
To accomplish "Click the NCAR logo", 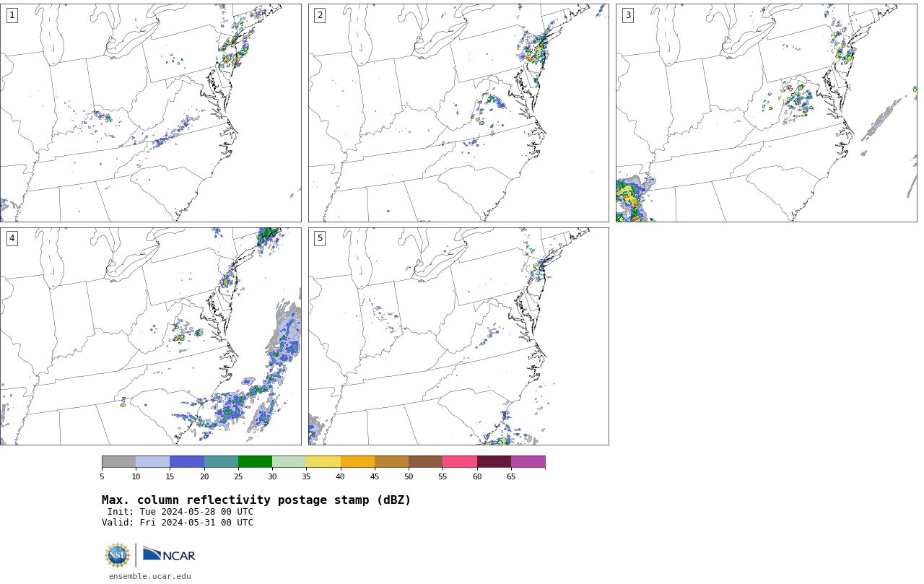I will tap(169, 554).
